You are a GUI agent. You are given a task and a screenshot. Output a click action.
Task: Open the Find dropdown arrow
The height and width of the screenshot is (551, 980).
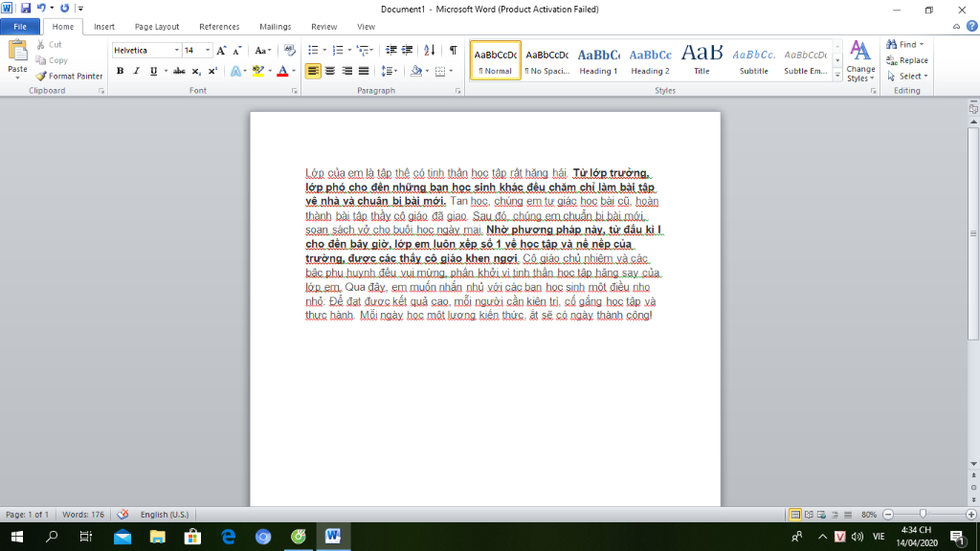[x=922, y=44]
